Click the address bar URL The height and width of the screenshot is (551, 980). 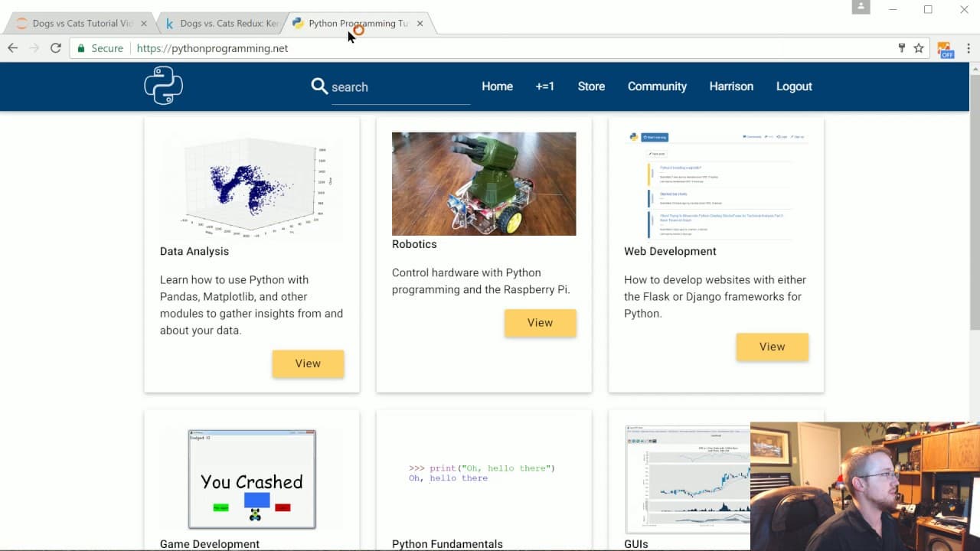(212, 48)
